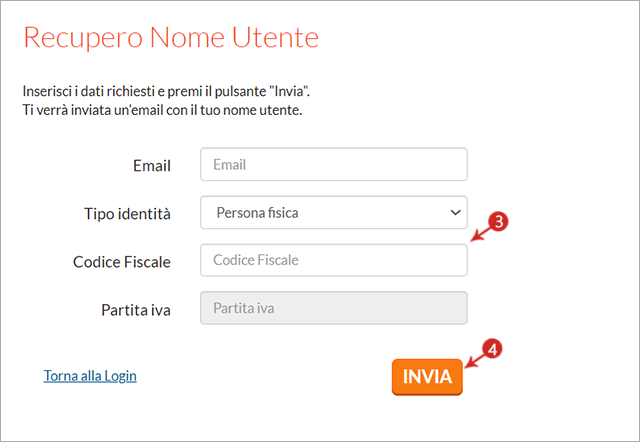This screenshot has width=640, height=442.
Task: Click the 'Inserisci i dati richiesti' instruction line
Action: pyautogui.click(x=166, y=91)
